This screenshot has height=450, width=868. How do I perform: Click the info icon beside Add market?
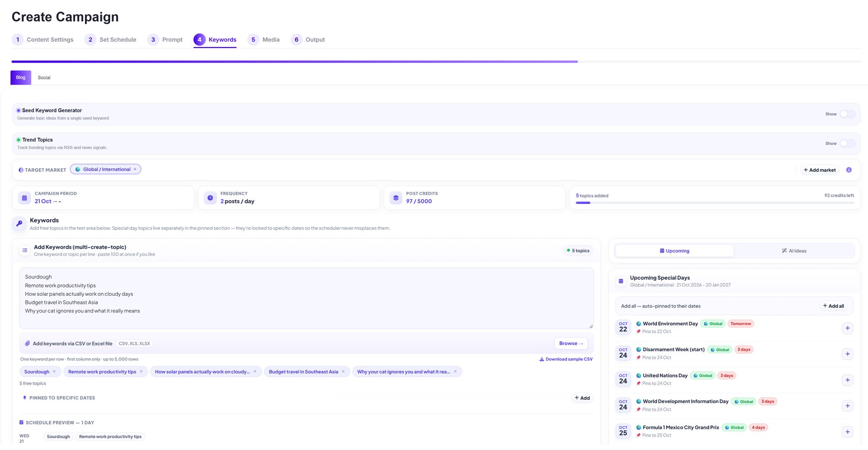pos(849,170)
